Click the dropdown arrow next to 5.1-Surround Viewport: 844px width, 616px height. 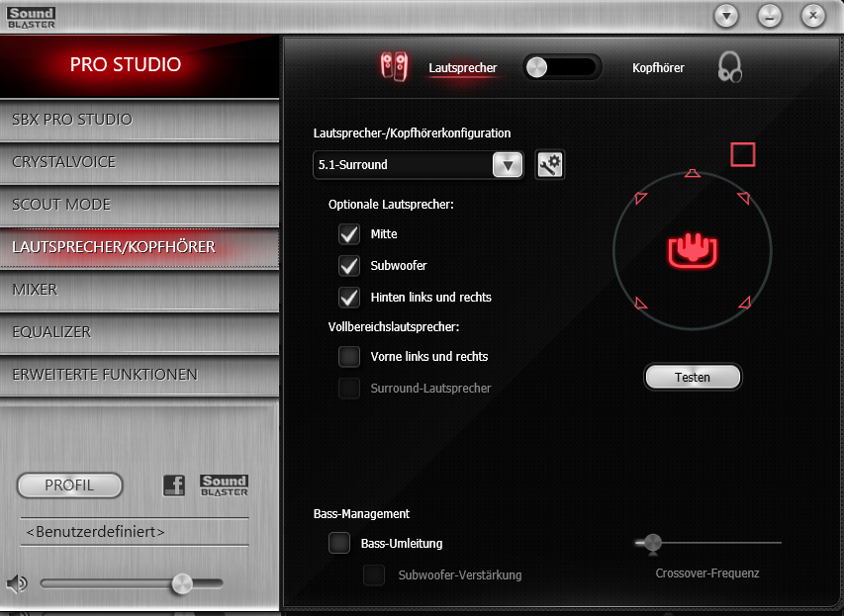click(508, 164)
